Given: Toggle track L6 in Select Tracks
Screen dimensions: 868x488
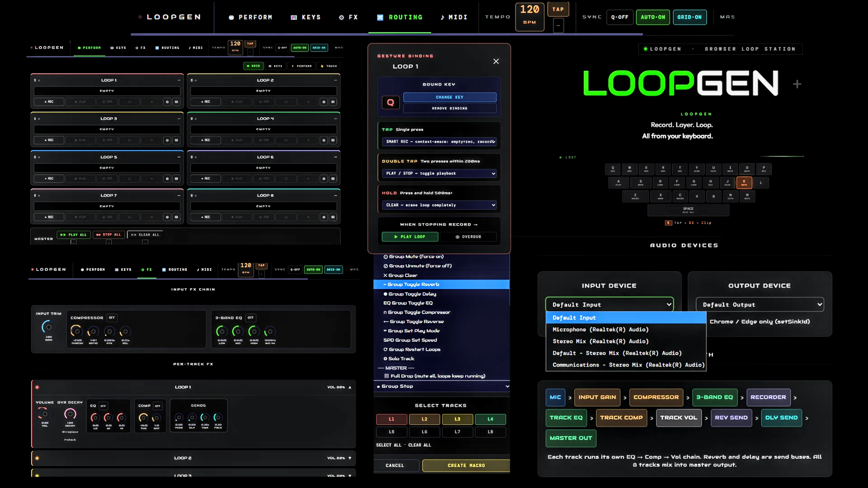Looking at the screenshot, I should click(424, 432).
